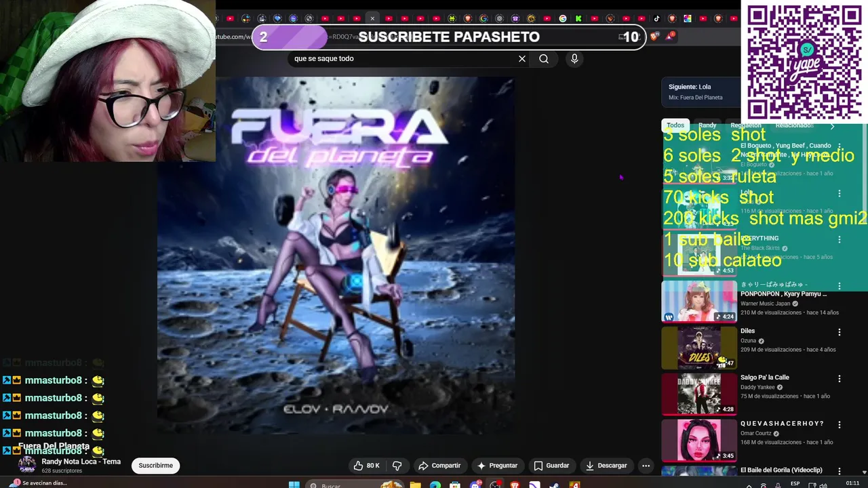Click the magnifier search button
868x488 pixels.
click(544, 59)
